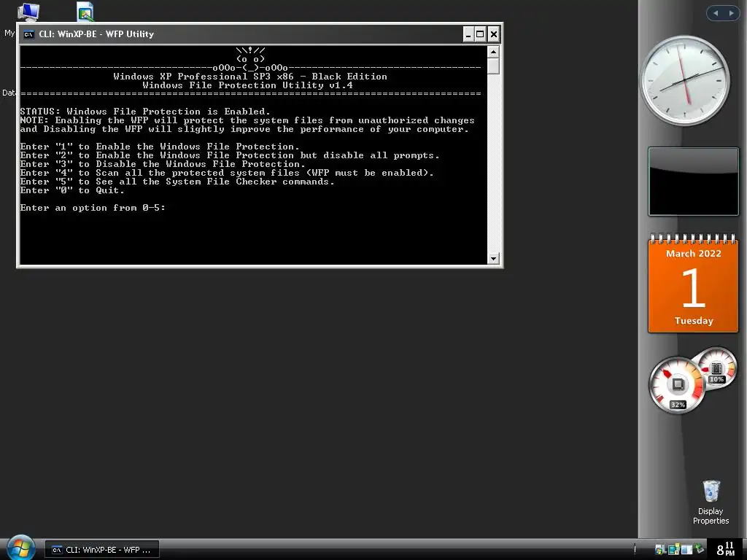Click the "Enter an option from 0-5:" prompt
The image size is (747, 560).
point(93,208)
